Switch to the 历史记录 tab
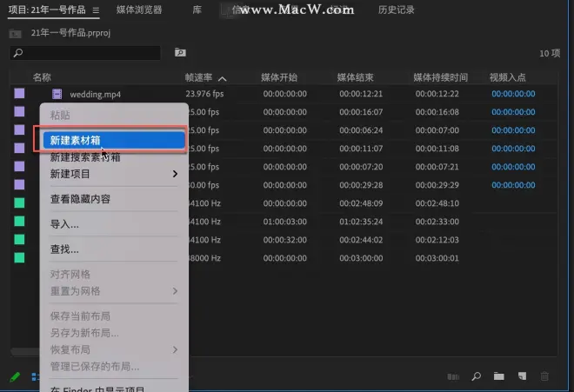 396,10
